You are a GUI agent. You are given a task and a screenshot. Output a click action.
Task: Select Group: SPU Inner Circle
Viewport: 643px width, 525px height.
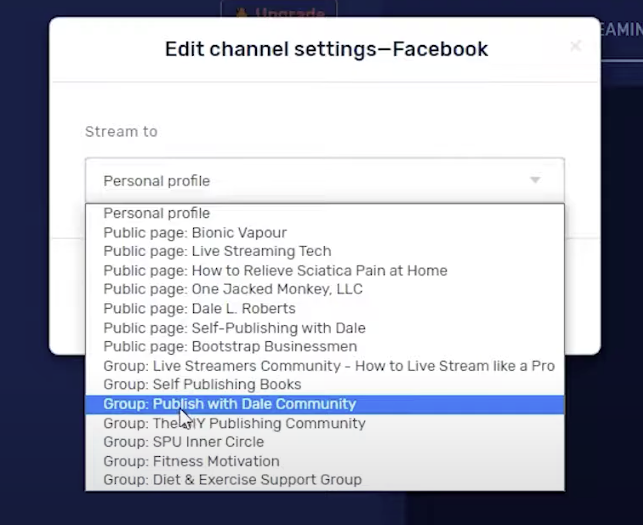tap(325, 442)
